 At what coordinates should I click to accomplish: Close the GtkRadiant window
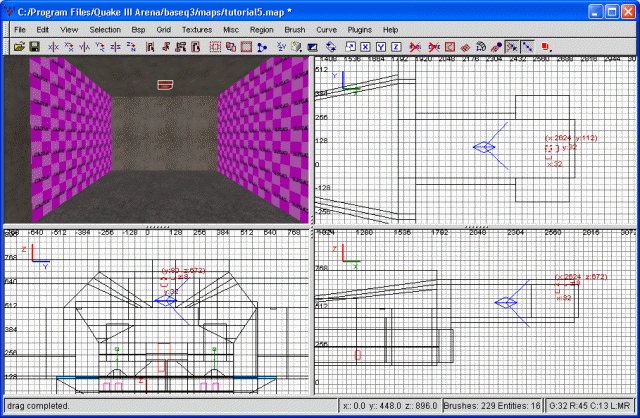pos(628,12)
